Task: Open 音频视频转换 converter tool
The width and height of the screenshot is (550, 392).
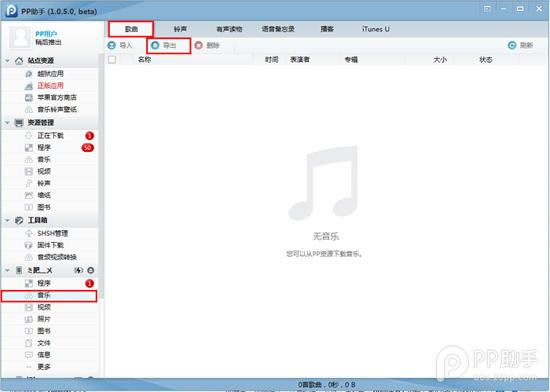Action: [x=56, y=257]
